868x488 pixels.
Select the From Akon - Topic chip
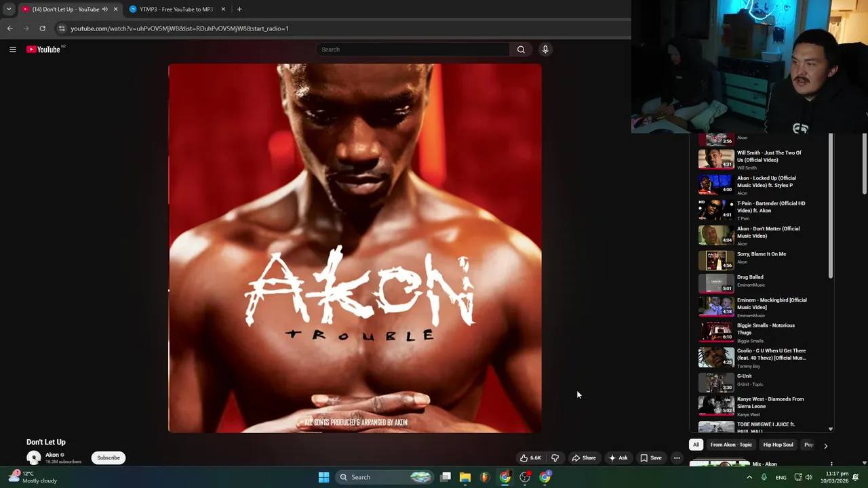click(x=731, y=445)
